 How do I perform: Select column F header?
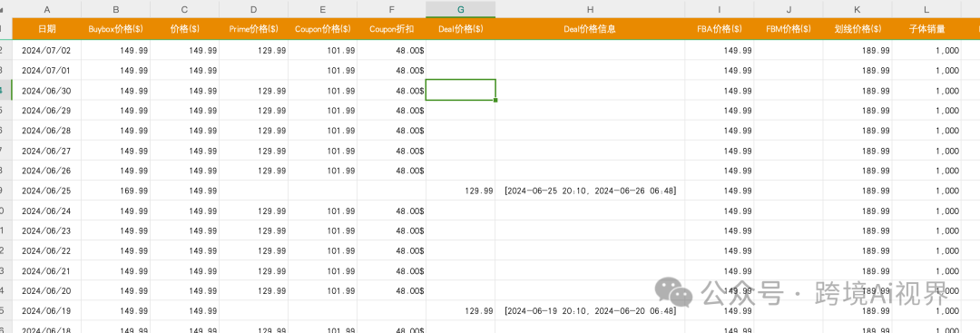tap(391, 9)
